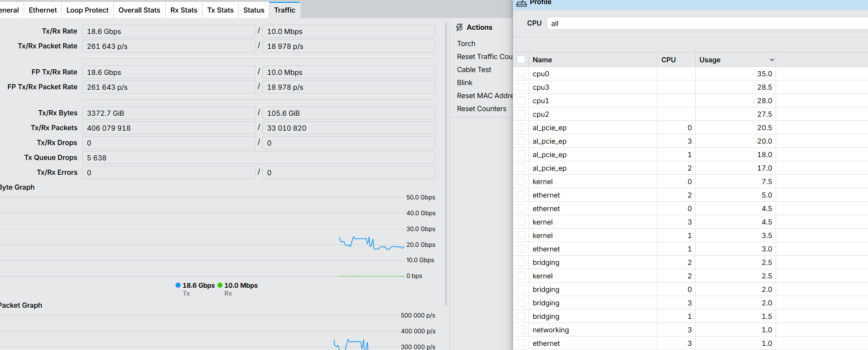Click the blue Tx legend dot

coord(178,285)
